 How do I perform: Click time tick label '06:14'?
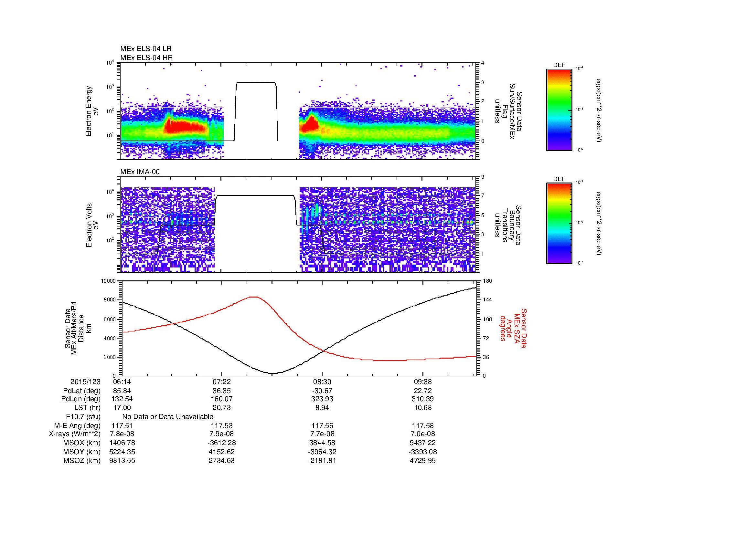tap(122, 382)
